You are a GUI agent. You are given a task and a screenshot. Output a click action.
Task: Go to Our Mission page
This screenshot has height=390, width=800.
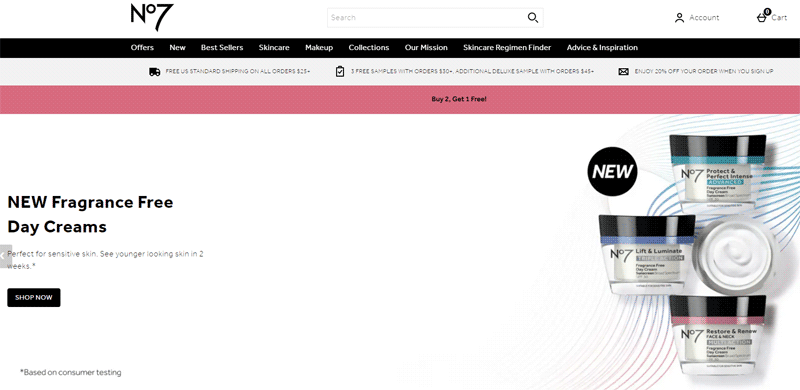coord(426,47)
